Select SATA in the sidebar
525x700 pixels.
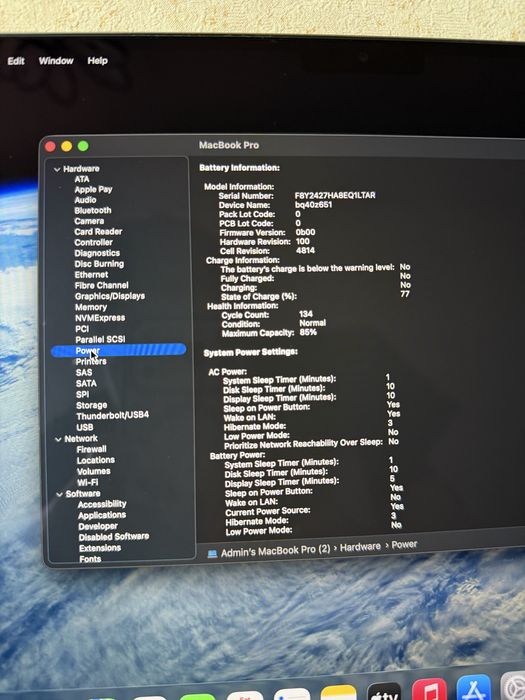tap(86, 383)
